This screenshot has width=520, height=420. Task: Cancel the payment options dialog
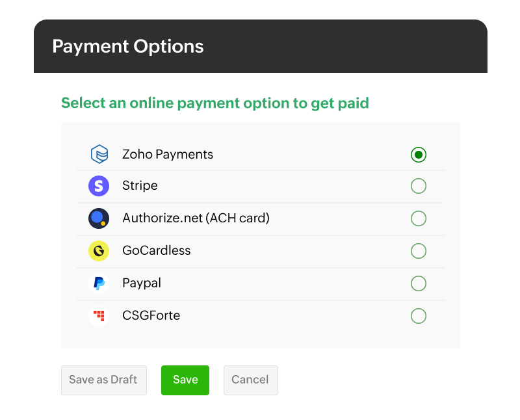pyautogui.click(x=251, y=380)
